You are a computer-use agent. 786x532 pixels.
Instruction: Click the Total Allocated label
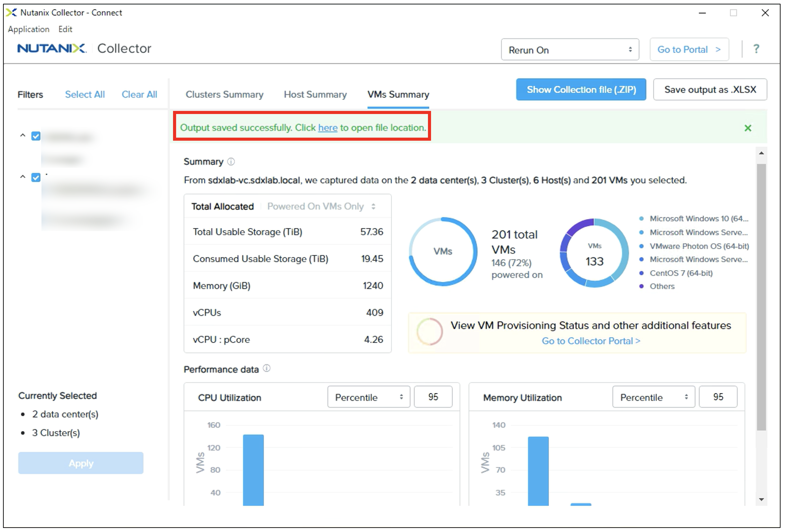point(223,206)
